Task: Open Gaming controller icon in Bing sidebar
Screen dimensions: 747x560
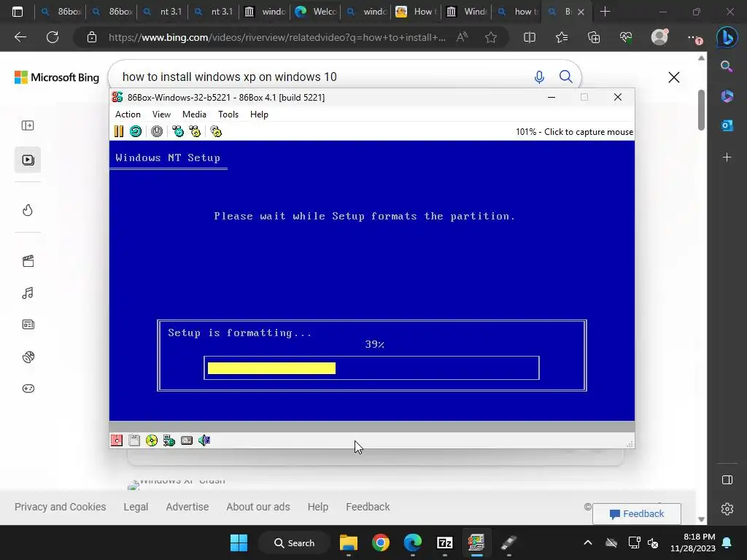Action: click(28, 389)
